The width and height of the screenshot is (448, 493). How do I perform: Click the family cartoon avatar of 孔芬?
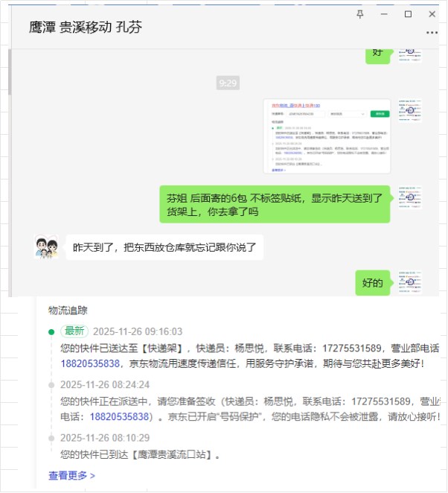(46, 246)
